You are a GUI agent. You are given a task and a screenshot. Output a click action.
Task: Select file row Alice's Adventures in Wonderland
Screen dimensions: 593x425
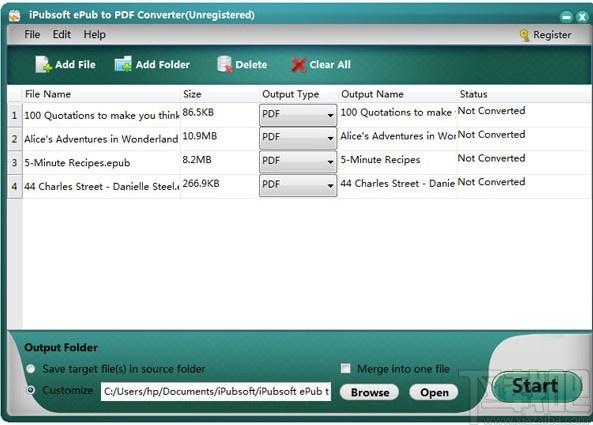pyautogui.click(x=101, y=139)
